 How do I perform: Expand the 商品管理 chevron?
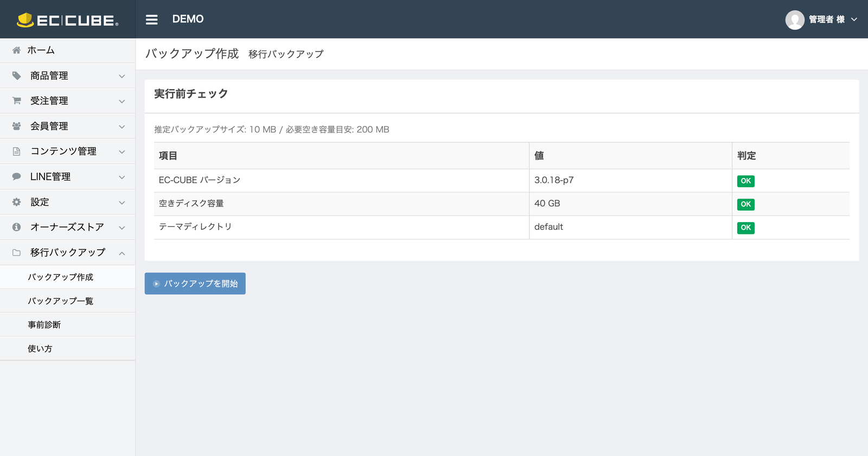click(122, 76)
